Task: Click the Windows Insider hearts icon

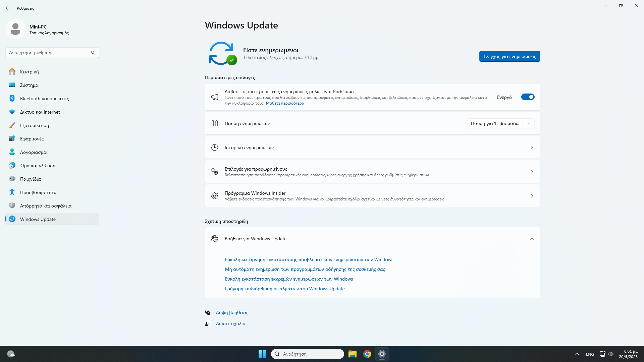Action: click(x=215, y=196)
